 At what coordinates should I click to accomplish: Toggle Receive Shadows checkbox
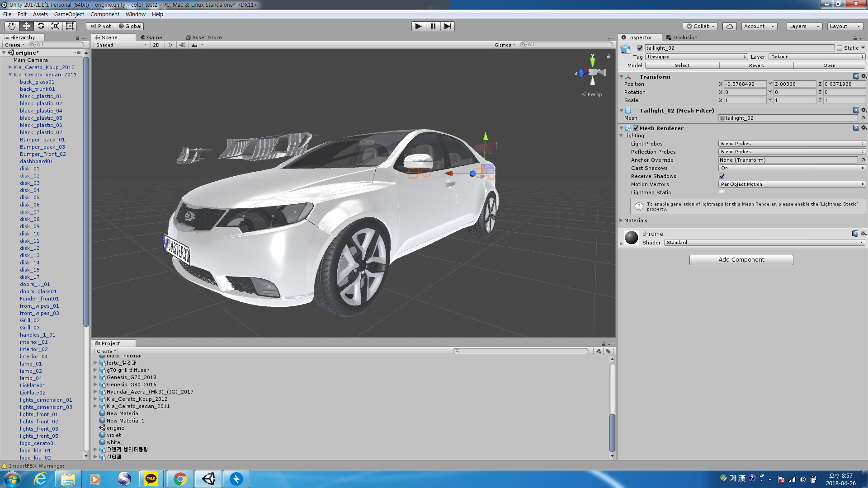[722, 176]
